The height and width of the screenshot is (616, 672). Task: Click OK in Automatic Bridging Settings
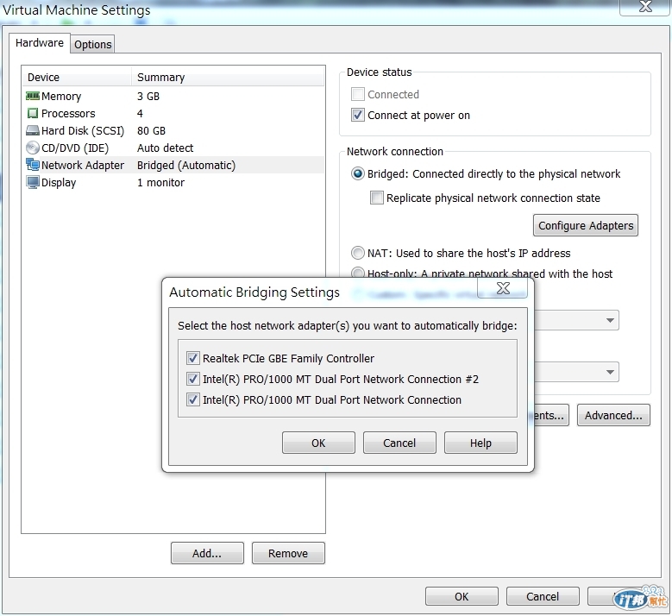(x=318, y=443)
